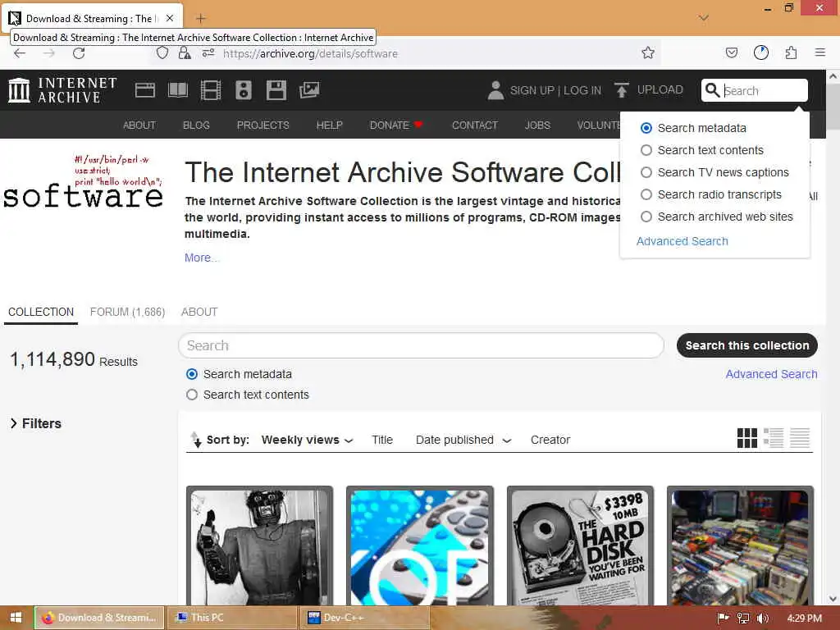The image size is (840, 630).
Task: Open the list all tabs dropdown
Action: [x=703, y=18]
